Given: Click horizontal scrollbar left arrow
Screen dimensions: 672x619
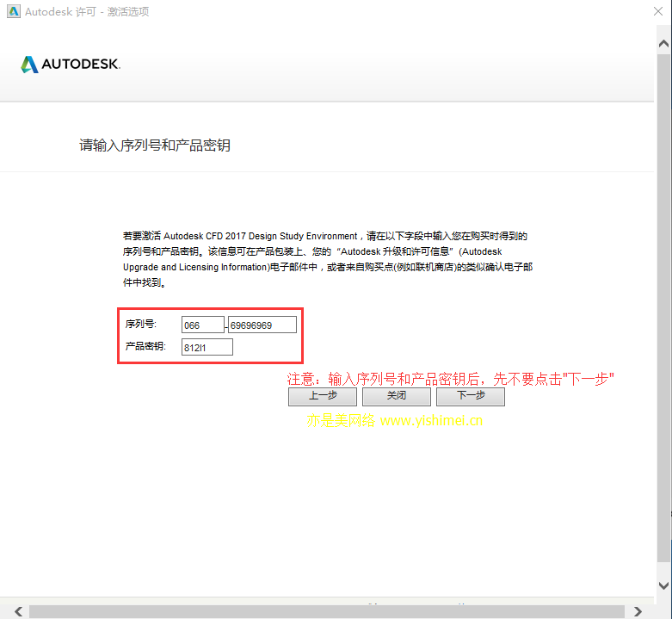Looking at the screenshot, I should pos(18,611).
